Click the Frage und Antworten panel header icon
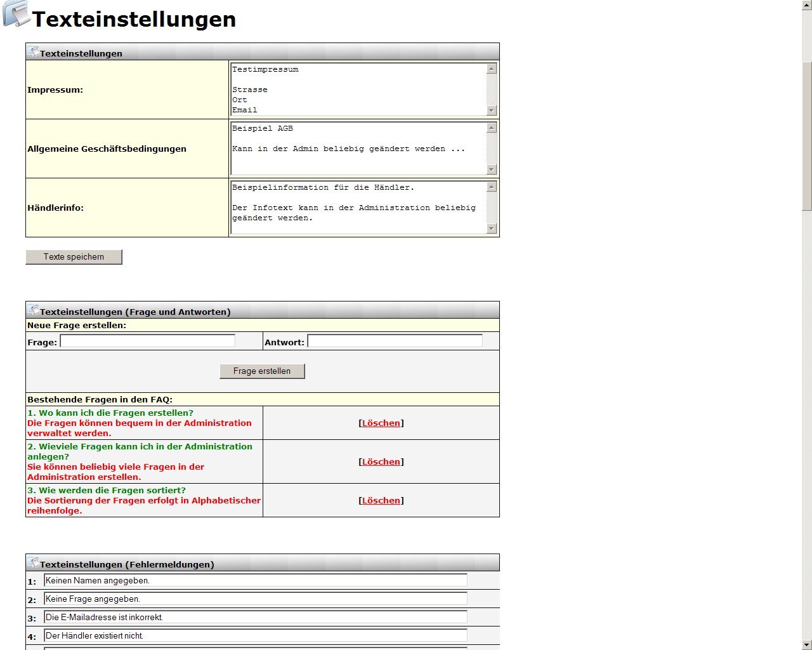 (33, 310)
